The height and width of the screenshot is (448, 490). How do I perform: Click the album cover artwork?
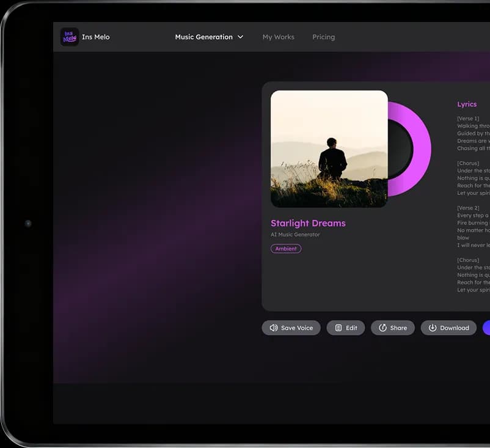click(329, 149)
